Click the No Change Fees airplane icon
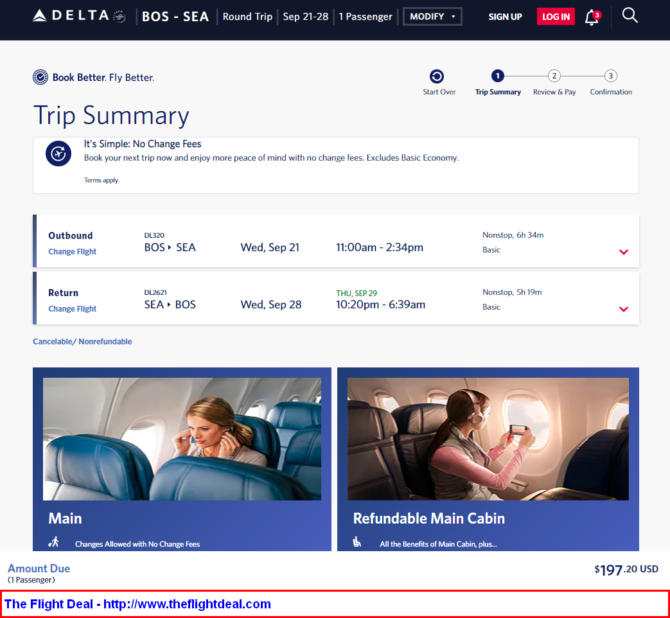670x618 pixels. pyautogui.click(x=59, y=153)
